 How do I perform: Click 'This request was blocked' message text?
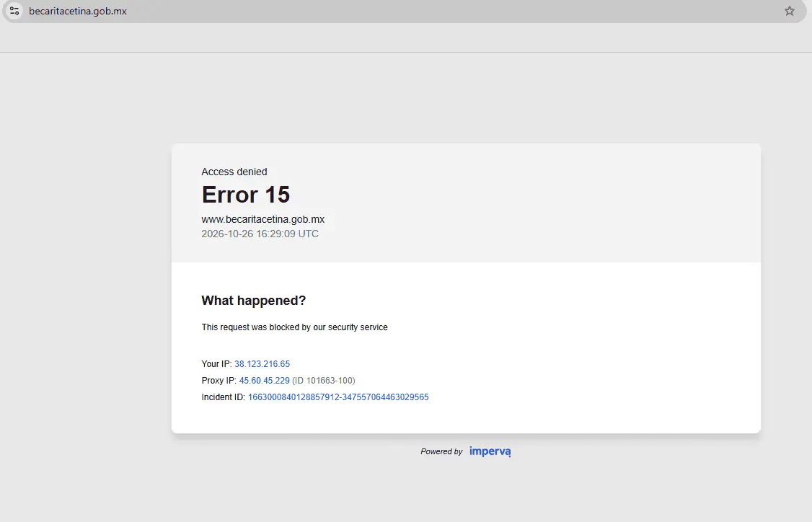point(295,327)
